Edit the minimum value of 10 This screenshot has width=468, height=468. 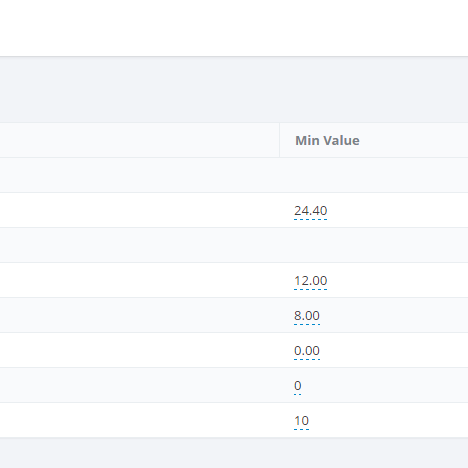pos(301,421)
